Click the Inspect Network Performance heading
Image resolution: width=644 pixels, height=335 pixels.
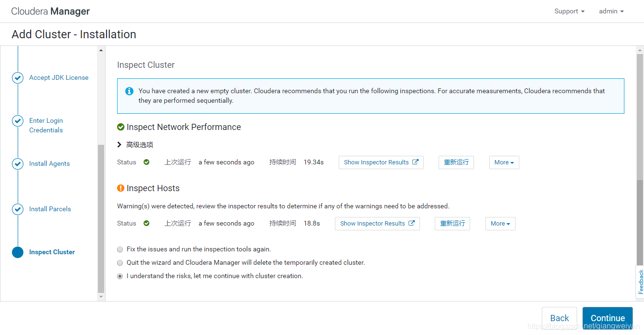(183, 127)
